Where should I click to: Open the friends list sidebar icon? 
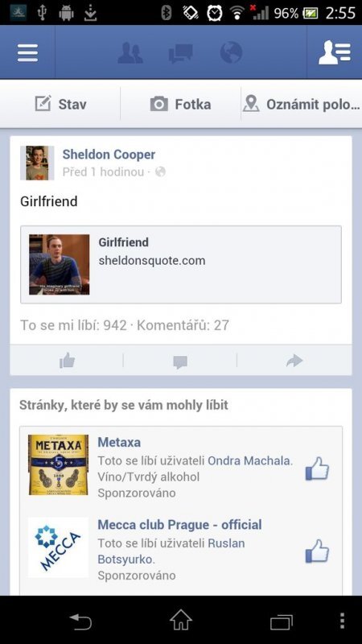[x=335, y=52]
